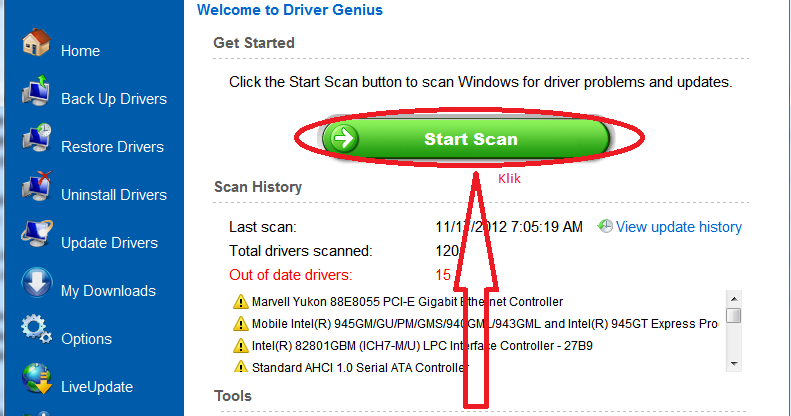Image resolution: width=791 pixels, height=416 pixels.
Task: Open Restore Drivers in the sidebar
Action: (x=112, y=147)
